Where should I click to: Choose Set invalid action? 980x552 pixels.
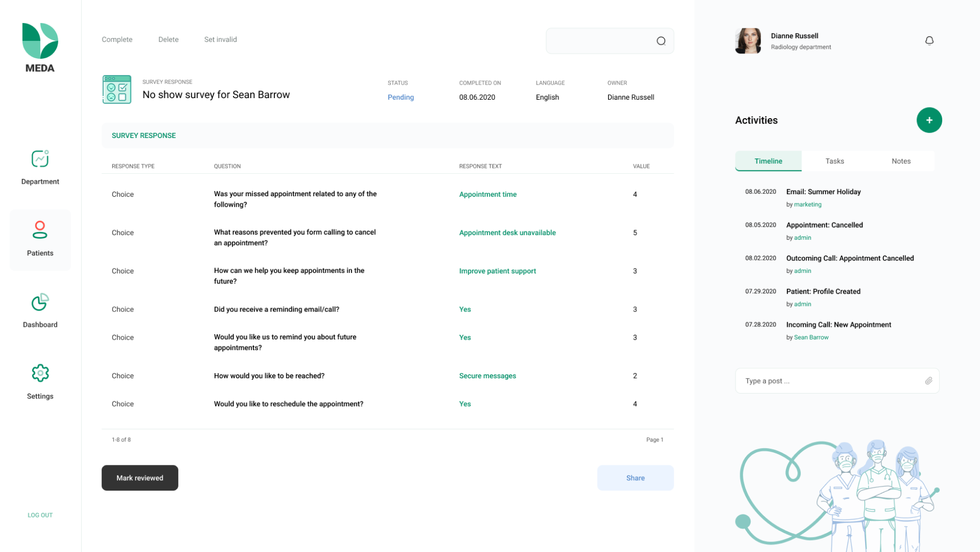click(x=220, y=39)
